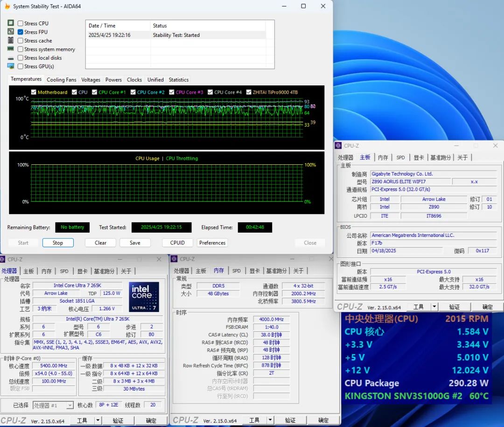Open the Preferences dialog
This screenshot has width=504, height=427.
click(212, 242)
